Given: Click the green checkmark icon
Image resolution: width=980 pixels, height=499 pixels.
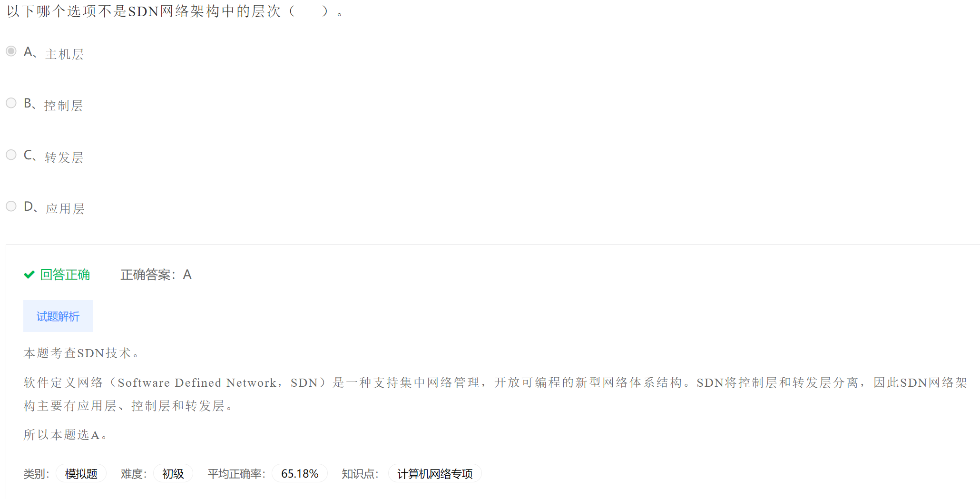Looking at the screenshot, I should (x=29, y=274).
